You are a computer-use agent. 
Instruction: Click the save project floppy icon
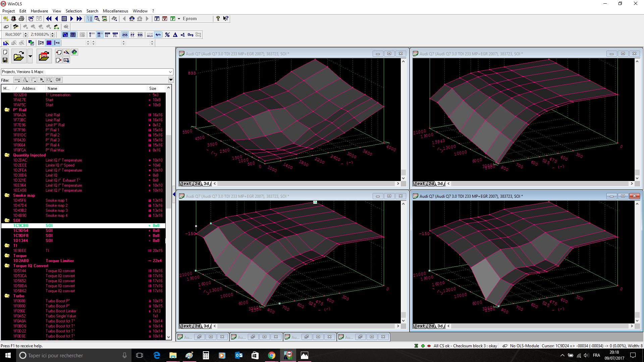click(5, 60)
